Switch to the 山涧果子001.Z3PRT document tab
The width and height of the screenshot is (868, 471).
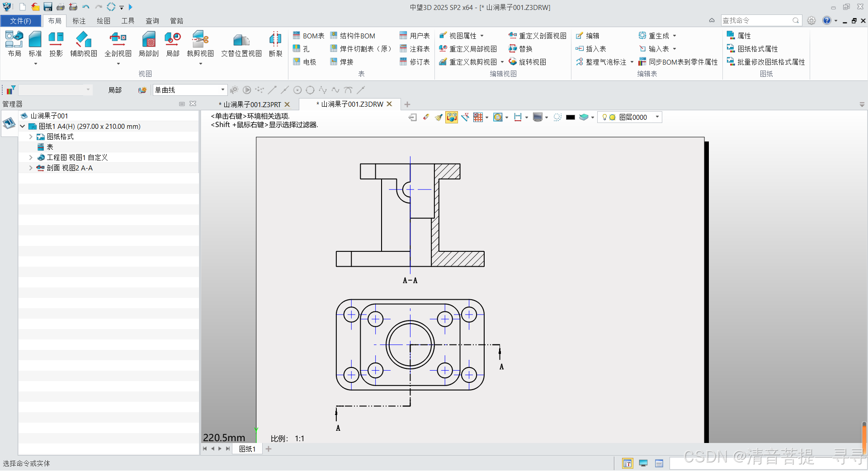(x=252, y=104)
